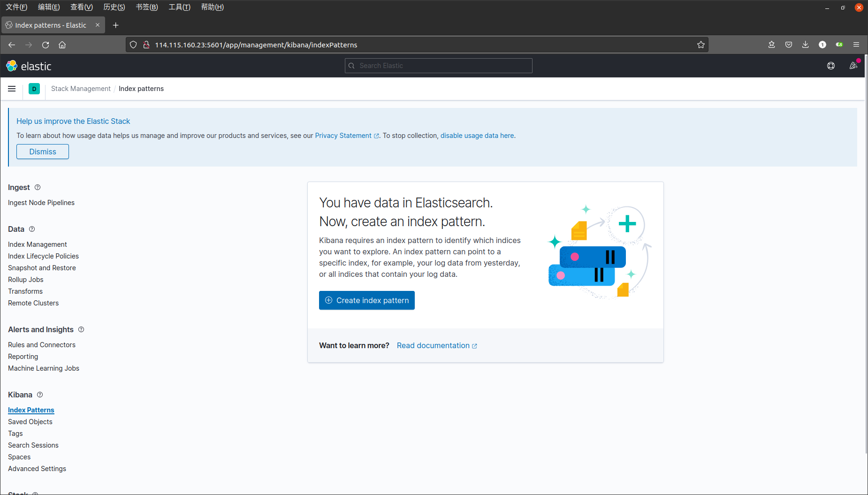Bookmark this page with star icon
Screen dimensions: 868x495
tap(701, 45)
